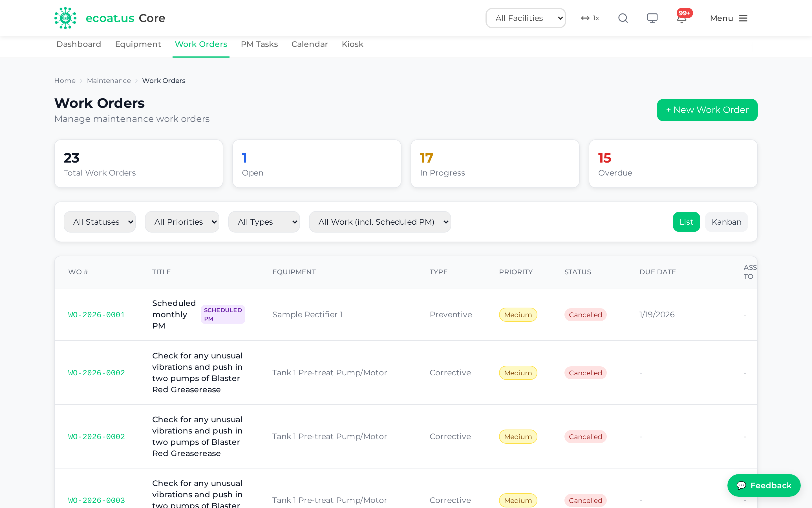Click the SCHEDULED PM badge
The image size is (812, 508).
pyautogui.click(x=223, y=314)
